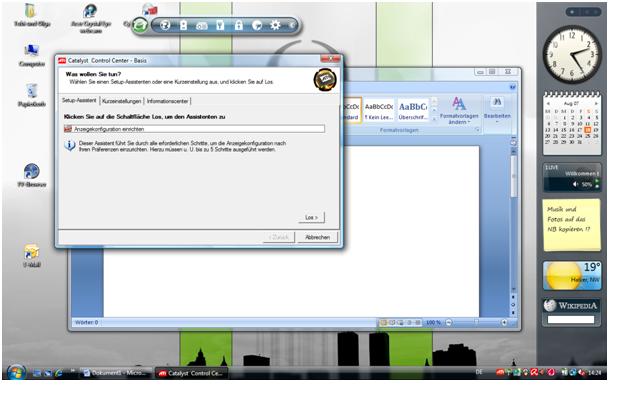Click the 100 % zoom level in Word
640x400 pixels.
(x=433, y=322)
